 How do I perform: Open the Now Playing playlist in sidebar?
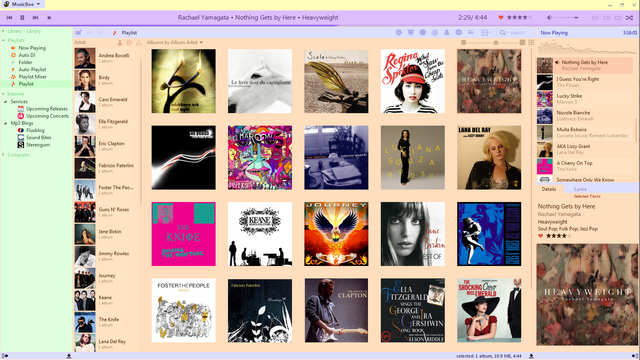[32, 48]
